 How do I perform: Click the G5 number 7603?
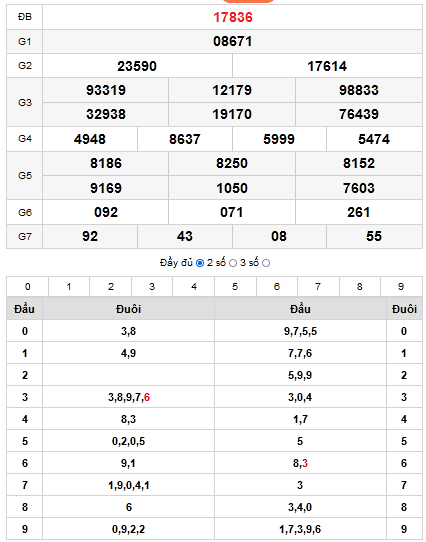[359, 188]
